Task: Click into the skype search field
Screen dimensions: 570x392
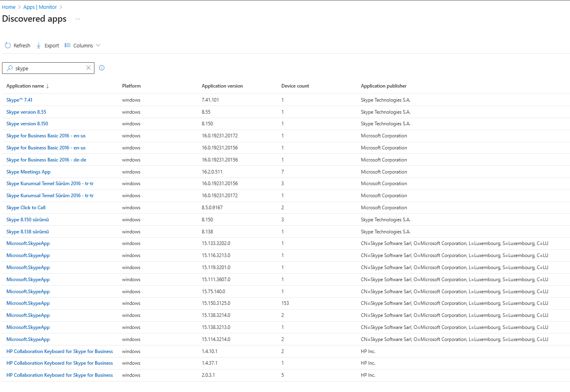Action: pos(48,68)
